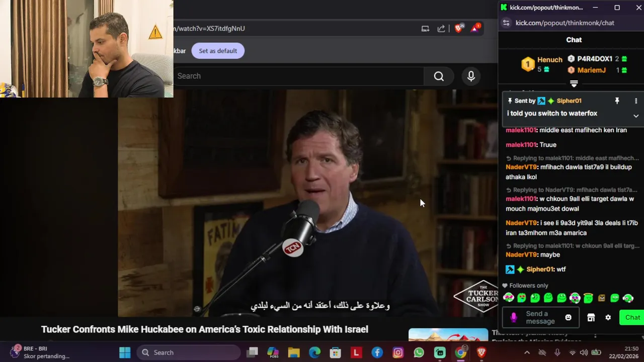
Task: Expand the gifters leaderboard arrow
Action: coord(574,83)
